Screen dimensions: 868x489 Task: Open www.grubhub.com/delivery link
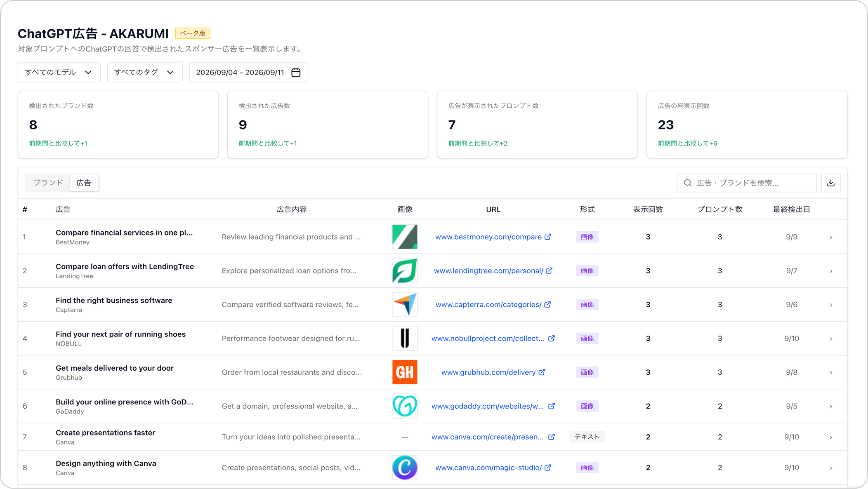click(x=488, y=372)
